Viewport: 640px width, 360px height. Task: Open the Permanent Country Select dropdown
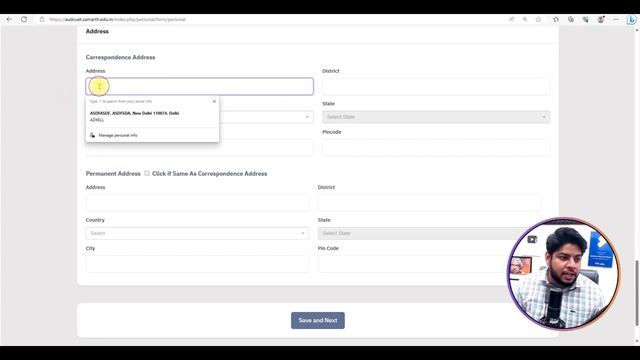[x=197, y=233]
